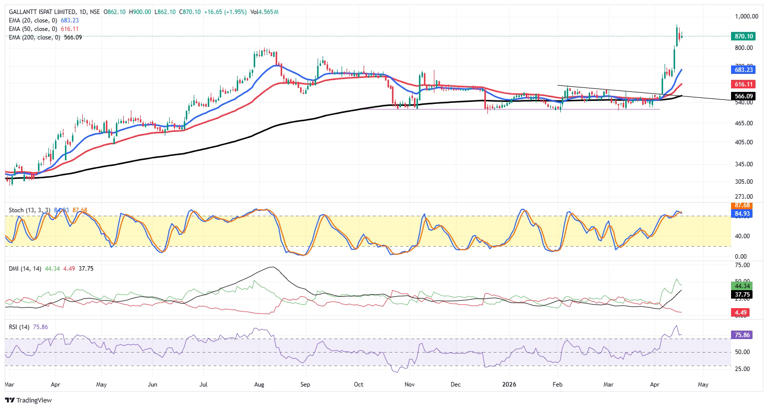Click the 40.00 Stoch axis label

pyautogui.click(x=743, y=236)
